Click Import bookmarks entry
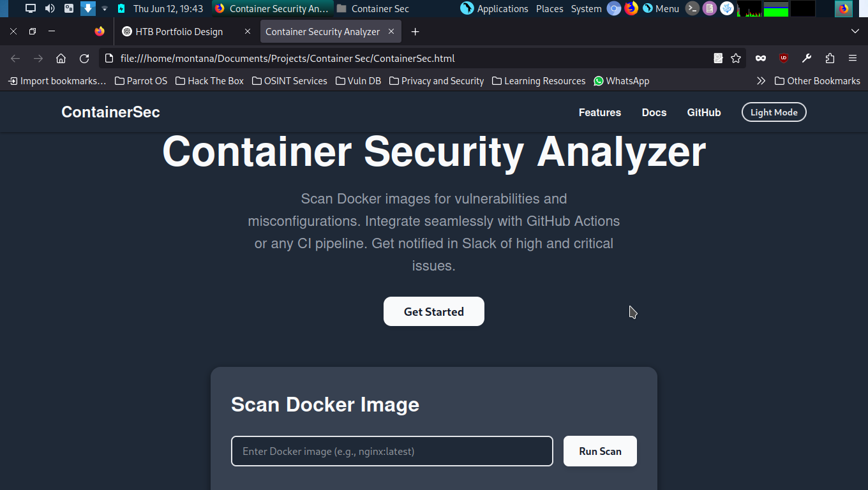Viewport: 868px width, 490px height. [x=57, y=81]
